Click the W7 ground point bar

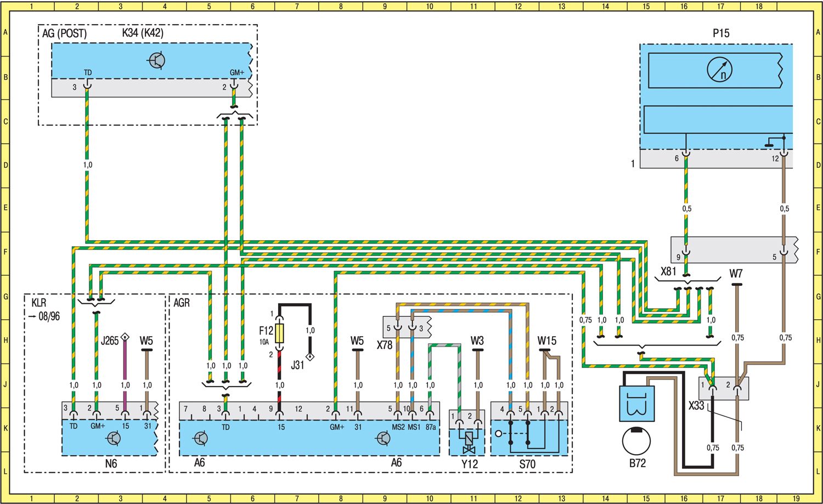(736, 285)
